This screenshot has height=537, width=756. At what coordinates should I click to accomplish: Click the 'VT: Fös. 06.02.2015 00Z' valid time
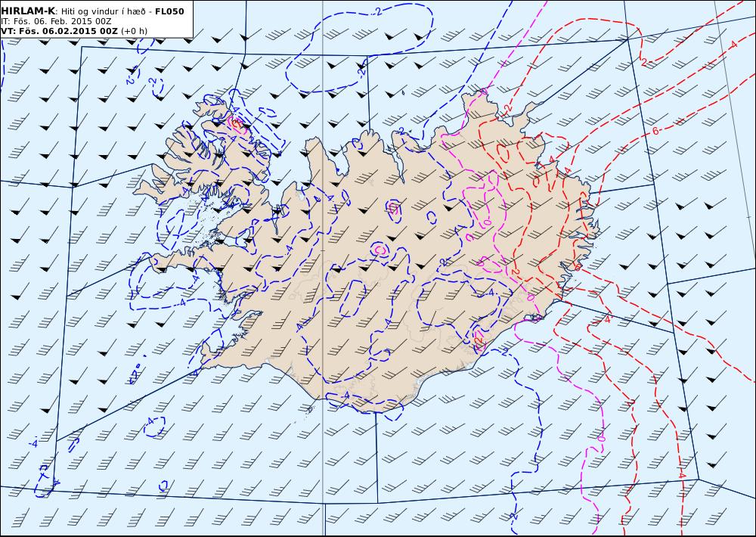point(59,31)
